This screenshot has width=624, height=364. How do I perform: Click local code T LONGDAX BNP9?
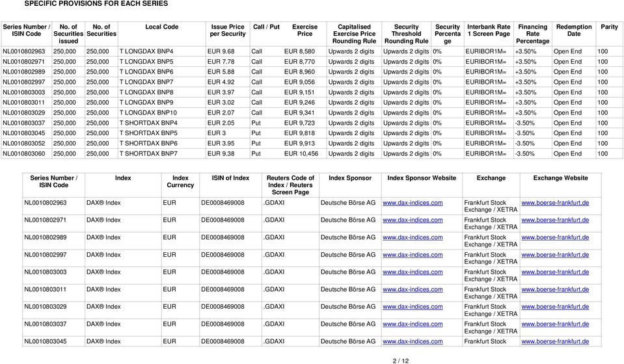tap(146, 103)
